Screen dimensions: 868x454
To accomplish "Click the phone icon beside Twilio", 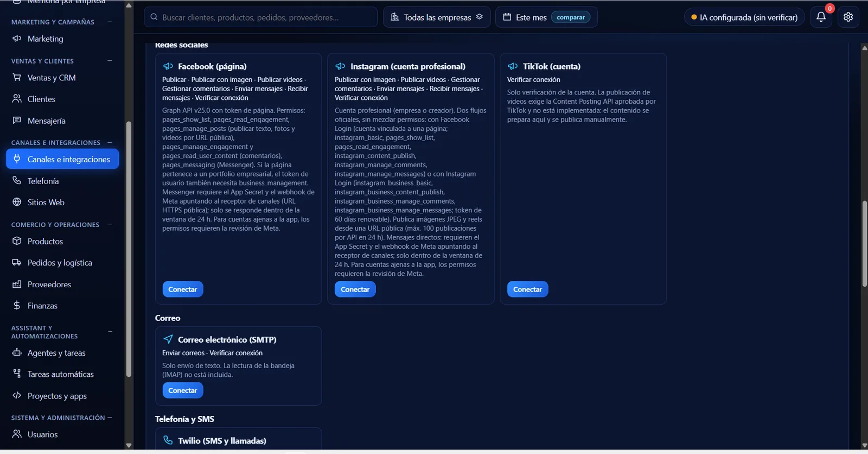I will pyautogui.click(x=168, y=440).
